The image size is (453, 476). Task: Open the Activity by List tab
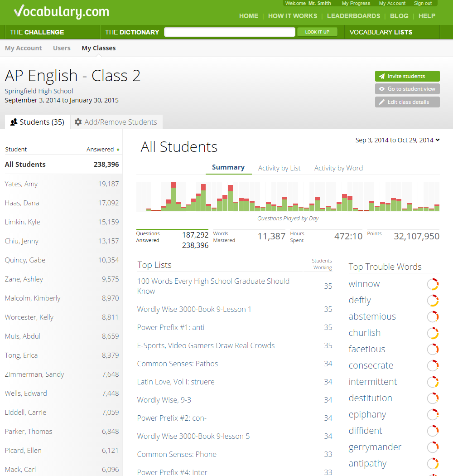pos(279,168)
